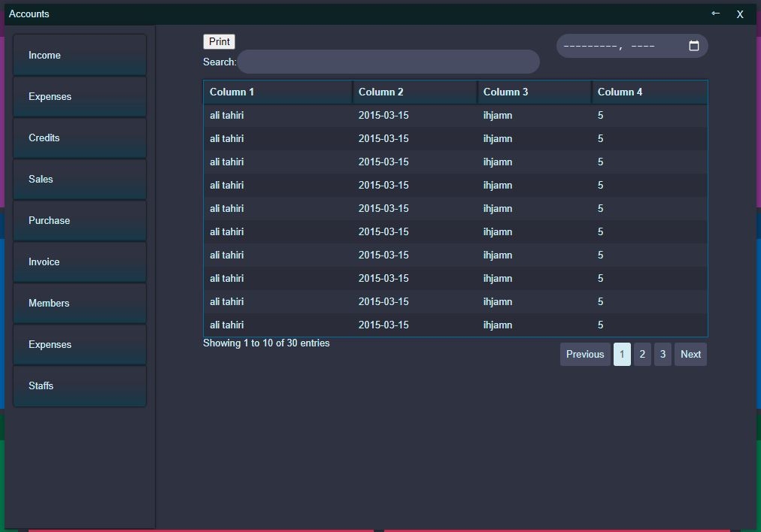Viewport: 761px width, 532px height.
Task: Click the date input field
Action: click(x=624, y=45)
